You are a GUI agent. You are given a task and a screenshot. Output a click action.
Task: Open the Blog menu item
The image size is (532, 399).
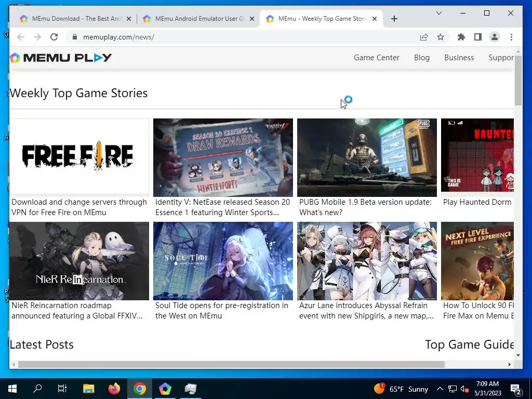[x=422, y=58]
